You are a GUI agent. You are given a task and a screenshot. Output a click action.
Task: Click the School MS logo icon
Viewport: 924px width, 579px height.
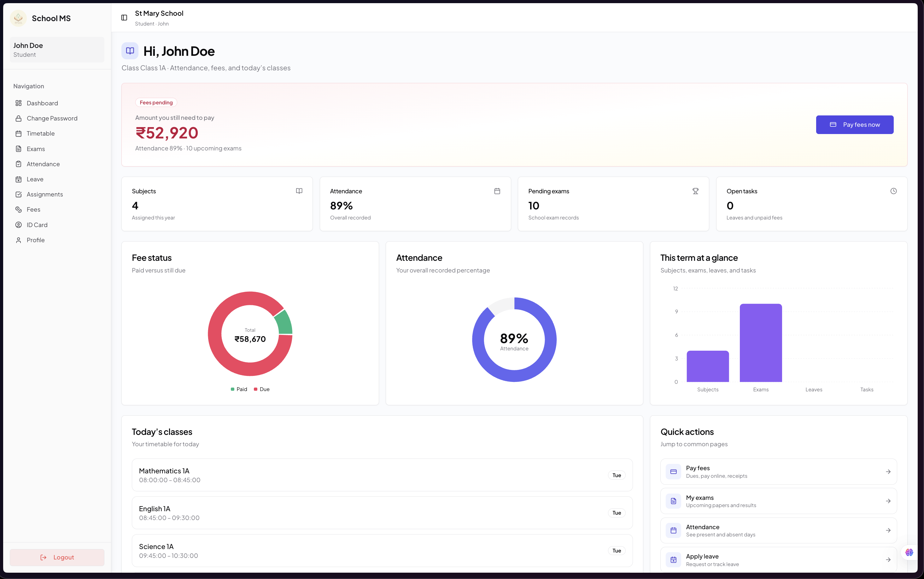coord(18,18)
